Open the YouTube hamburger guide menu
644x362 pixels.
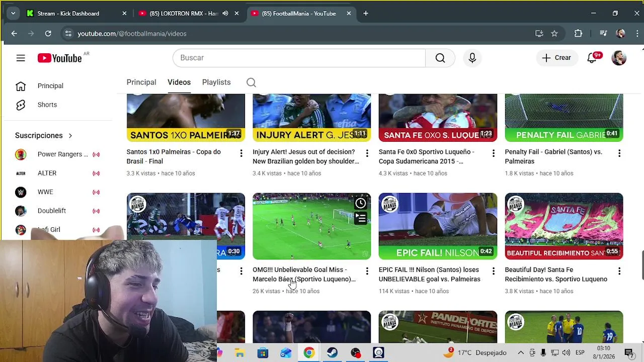point(21,58)
